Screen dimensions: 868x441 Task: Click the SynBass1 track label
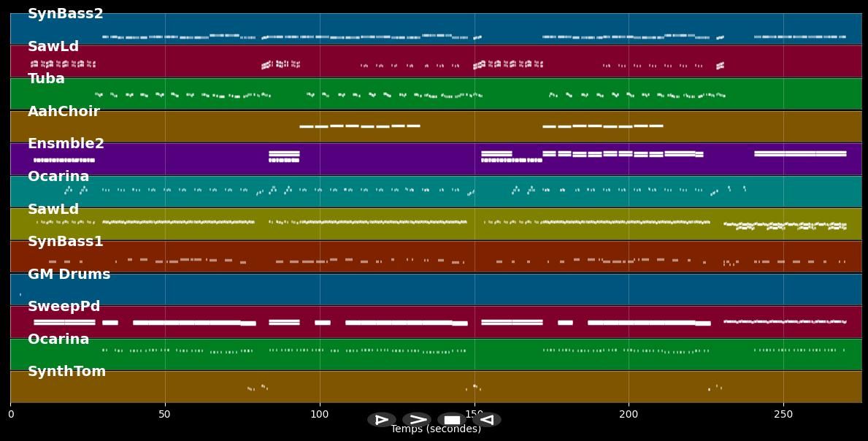[66, 242]
